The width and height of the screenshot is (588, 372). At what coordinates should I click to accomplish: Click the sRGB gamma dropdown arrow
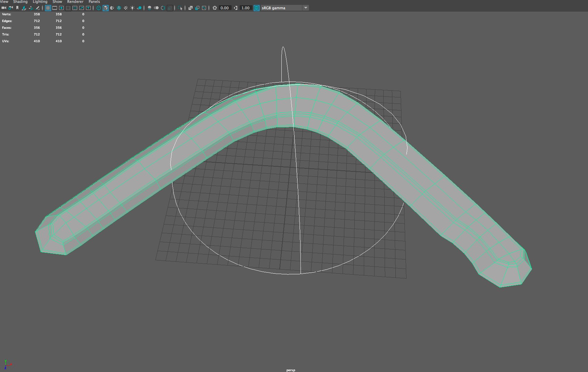[x=306, y=8]
